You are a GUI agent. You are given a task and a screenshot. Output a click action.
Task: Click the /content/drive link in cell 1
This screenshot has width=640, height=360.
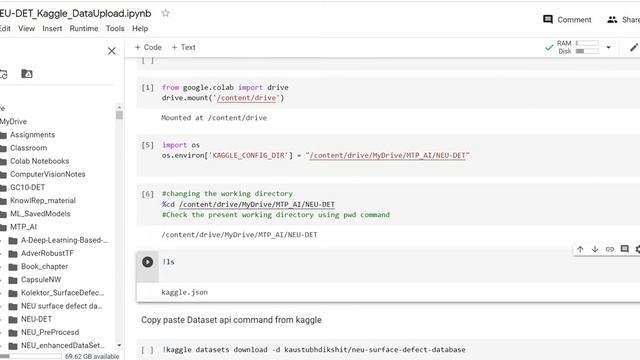click(247, 98)
